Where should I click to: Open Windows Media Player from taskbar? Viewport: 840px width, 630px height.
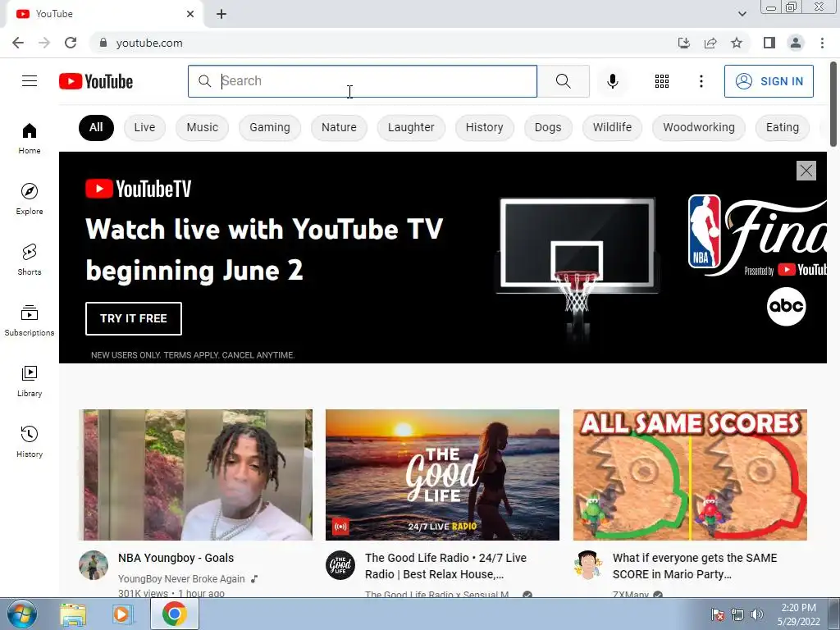pyautogui.click(x=123, y=614)
